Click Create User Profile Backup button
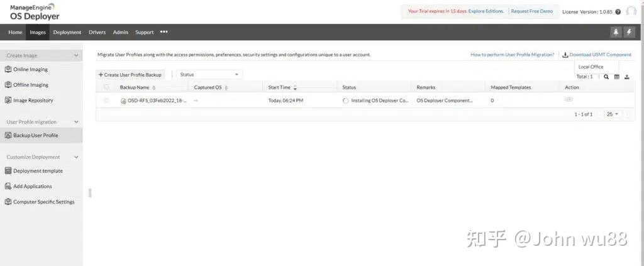This screenshot has height=266, width=644. [x=130, y=75]
